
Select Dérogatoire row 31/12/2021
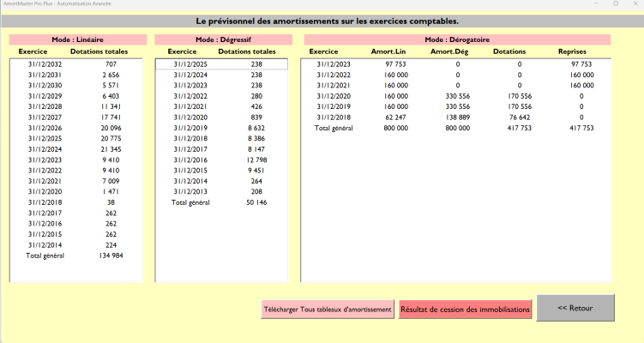[x=455, y=86]
